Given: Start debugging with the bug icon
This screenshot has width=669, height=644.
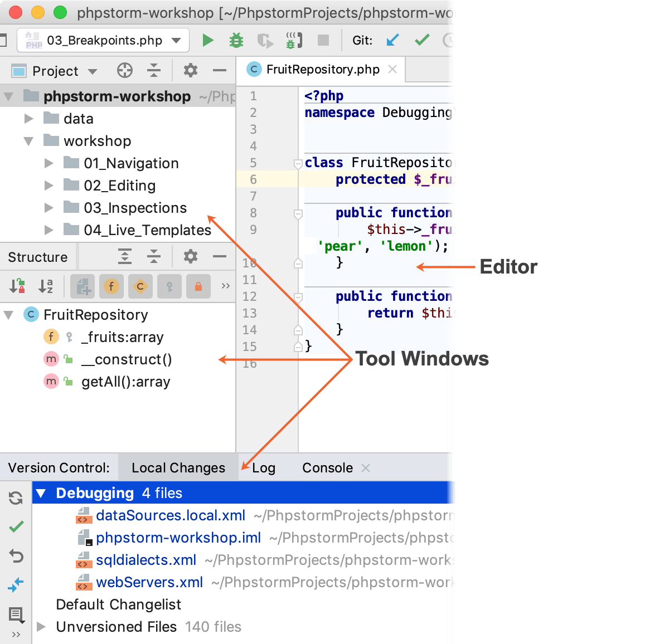Looking at the screenshot, I should [236, 40].
